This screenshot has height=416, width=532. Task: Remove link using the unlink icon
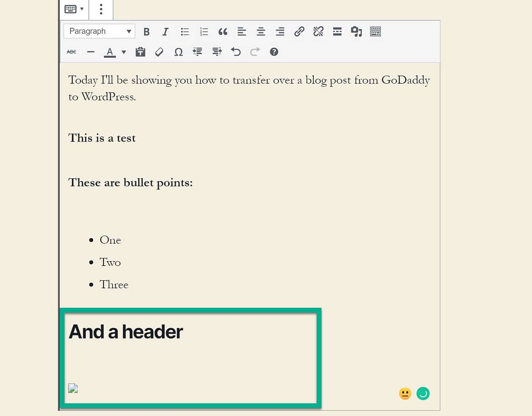318,32
